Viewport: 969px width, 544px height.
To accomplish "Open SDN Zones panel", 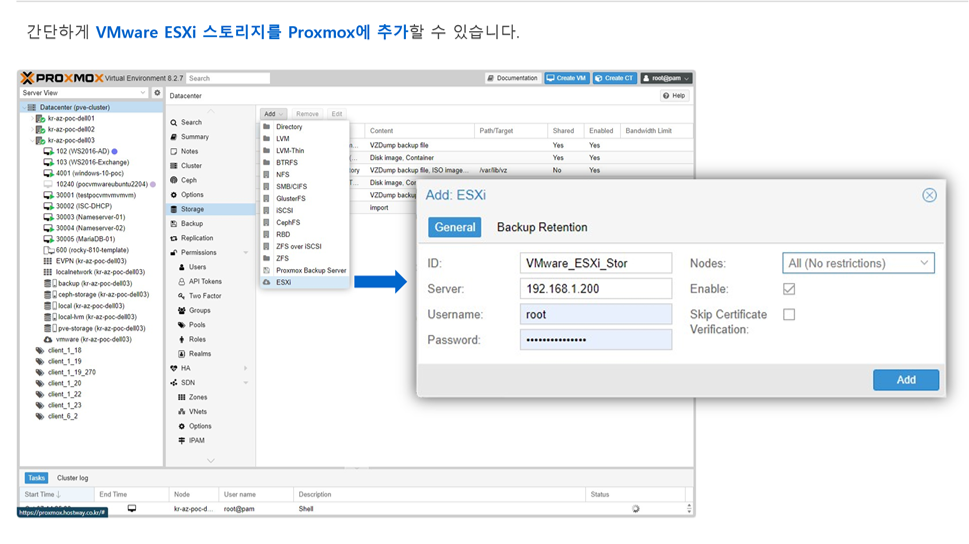I will coord(193,397).
